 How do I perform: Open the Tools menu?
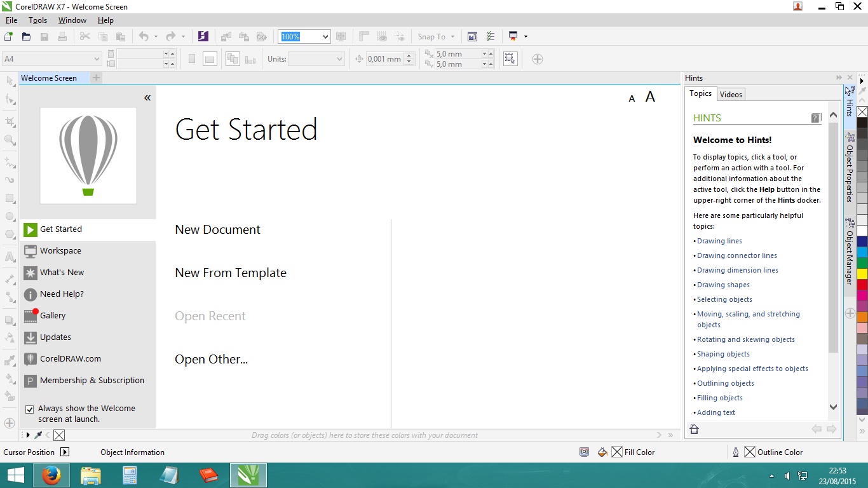38,20
